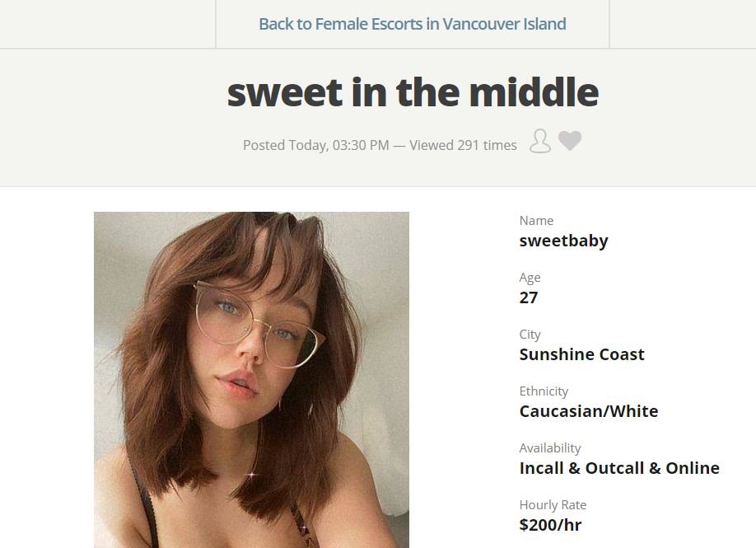
Task: Click the 'Hourly Rate' field label
Action: [x=553, y=505]
